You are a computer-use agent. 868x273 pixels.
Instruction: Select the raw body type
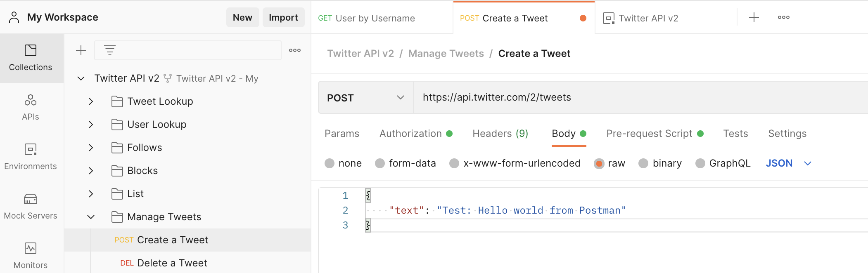(x=599, y=163)
